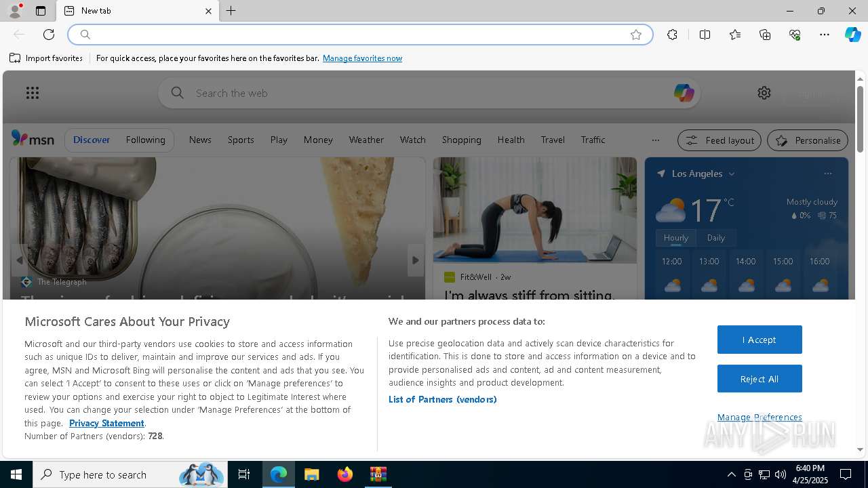The image size is (868, 488).
Task: Open the Telegraph featured story image
Action: (x=217, y=227)
